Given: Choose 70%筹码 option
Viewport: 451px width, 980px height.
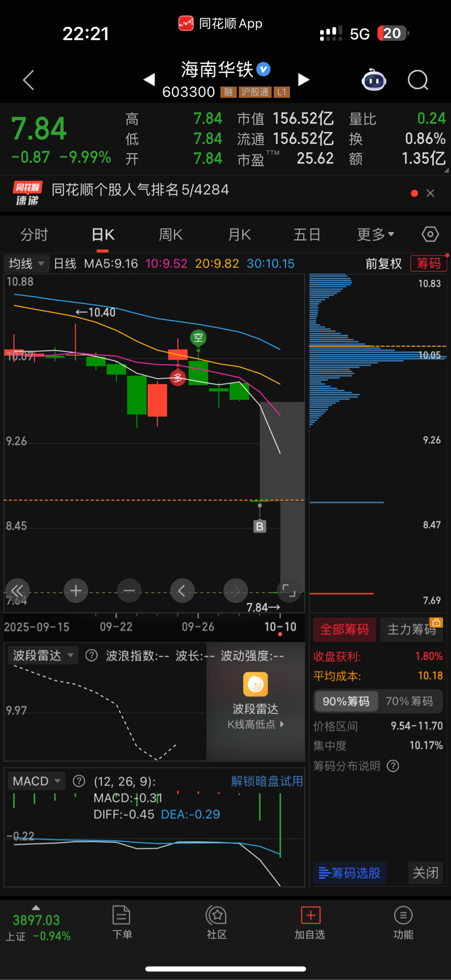Looking at the screenshot, I should point(409,702).
